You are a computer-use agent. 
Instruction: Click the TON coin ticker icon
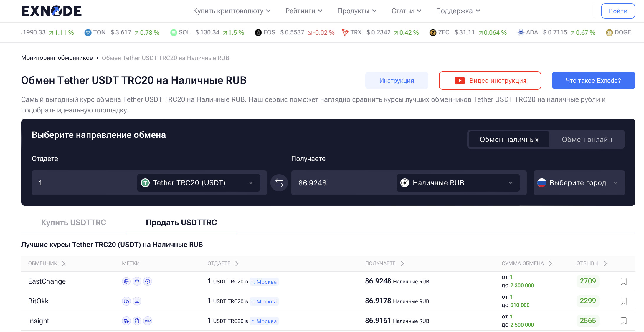[88, 33]
